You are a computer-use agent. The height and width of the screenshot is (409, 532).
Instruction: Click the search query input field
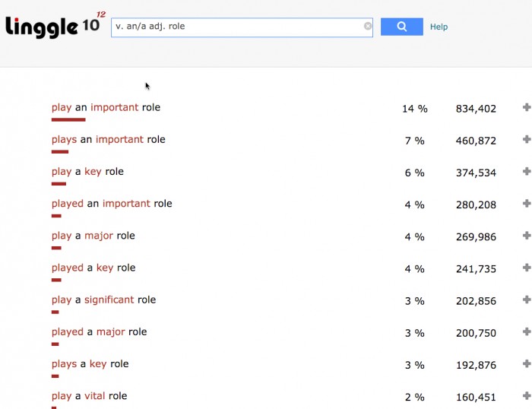(x=236, y=27)
